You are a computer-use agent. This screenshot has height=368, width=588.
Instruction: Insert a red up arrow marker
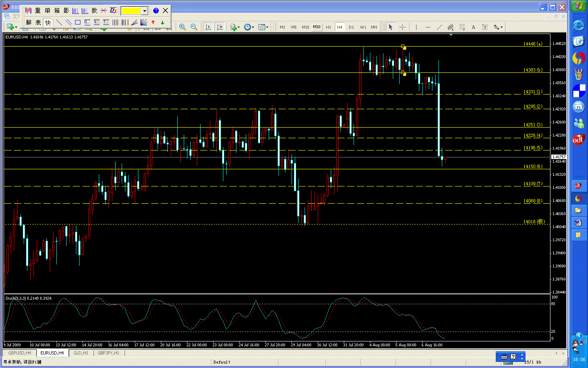153,22
